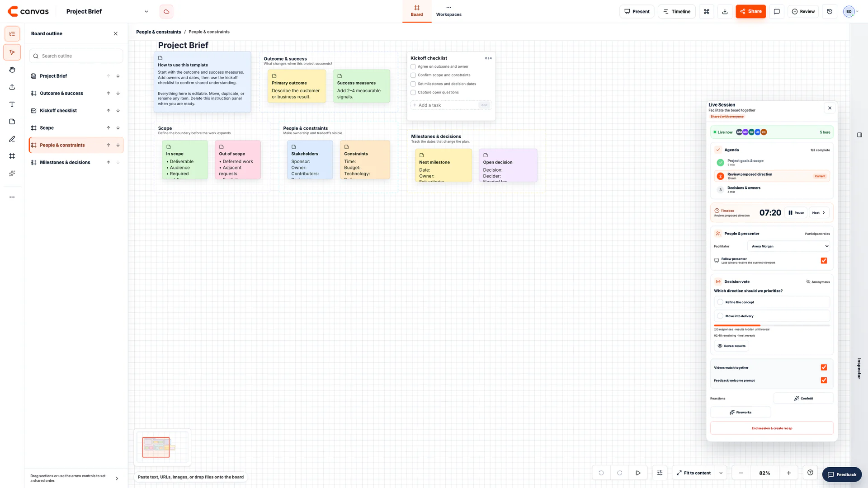Open the Workspaces tab
The width and height of the screenshot is (868, 488).
pyautogui.click(x=448, y=11)
